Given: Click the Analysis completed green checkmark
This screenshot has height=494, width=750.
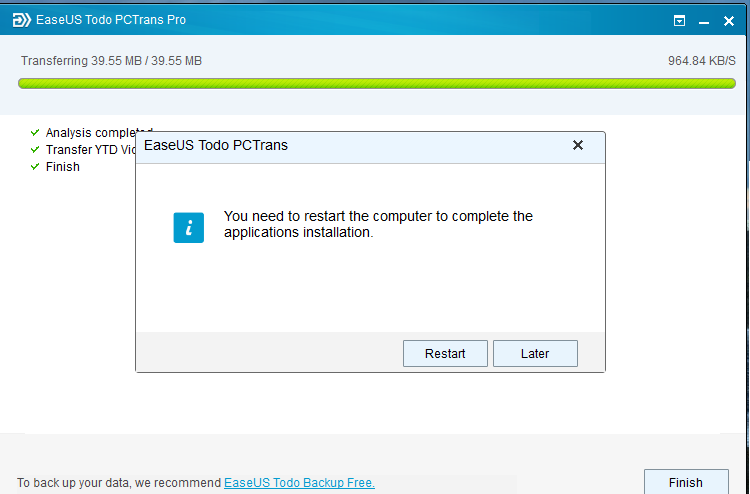Looking at the screenshot, I should click(x=35, y=132).
